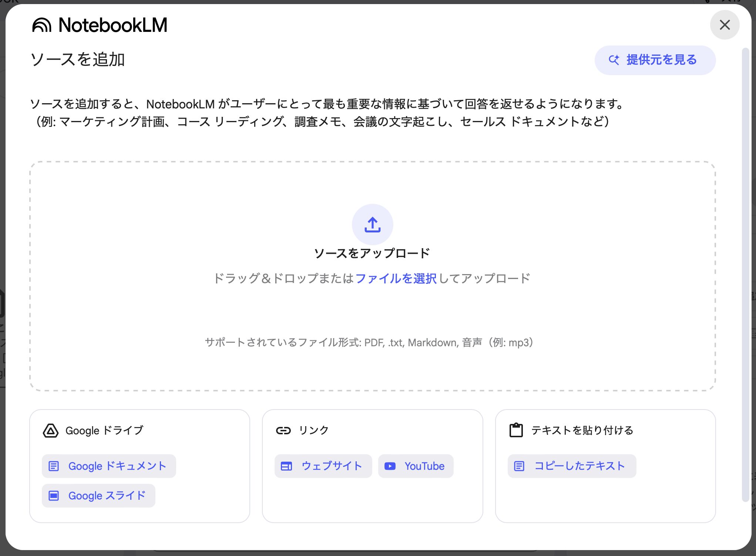Click the ソースをアップロード heading
Screen dimensions: 756x556
pyautogui.click(x=372, y=253)
